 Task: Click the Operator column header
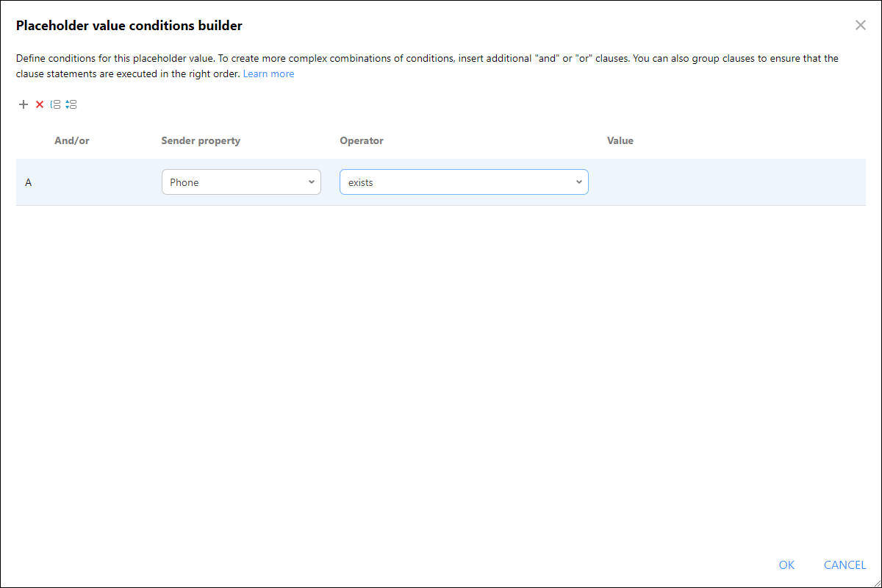pyautogui.click(x=362, y=140)
